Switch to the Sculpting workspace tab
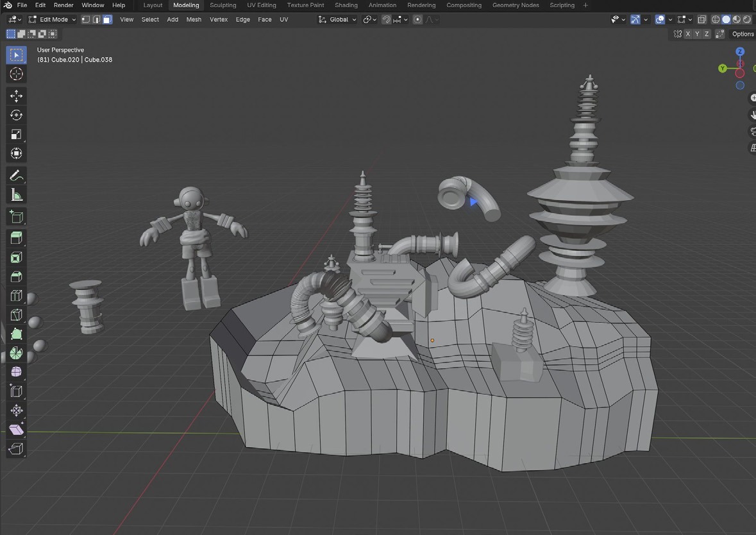The width and height of the screenshot is (756, 535). [x=223, y=5]
